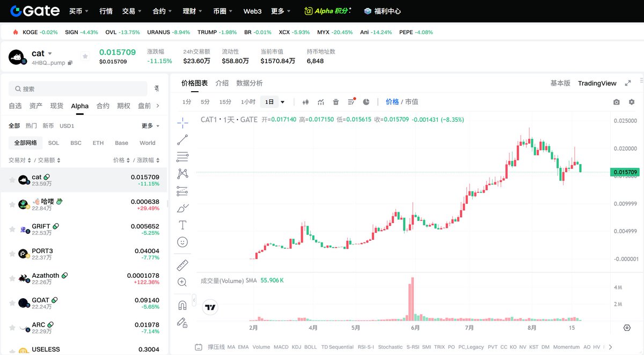Sort list by 交易额 column

49,160
